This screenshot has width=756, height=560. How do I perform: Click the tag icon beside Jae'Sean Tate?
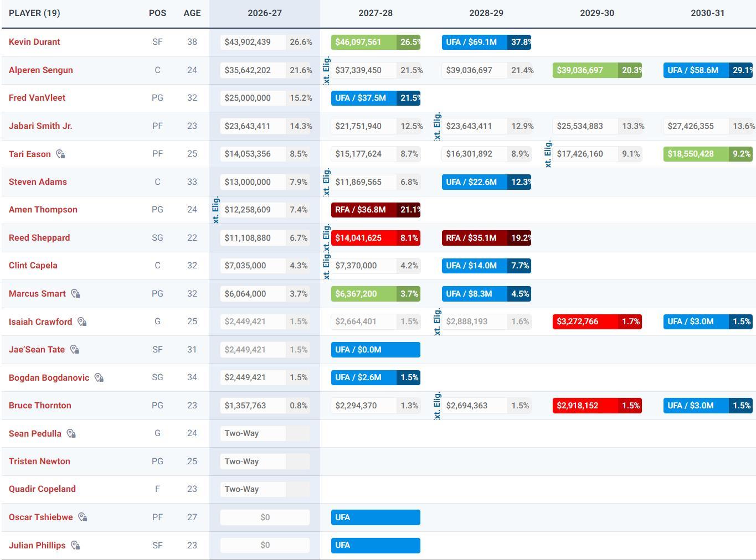[x=75, y=350]
